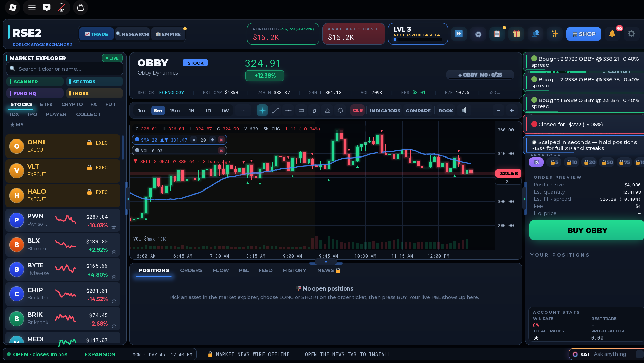Screen dimensions: 644x363
Task: Click the recycle reset icon
Action: (x=478, y=34)
